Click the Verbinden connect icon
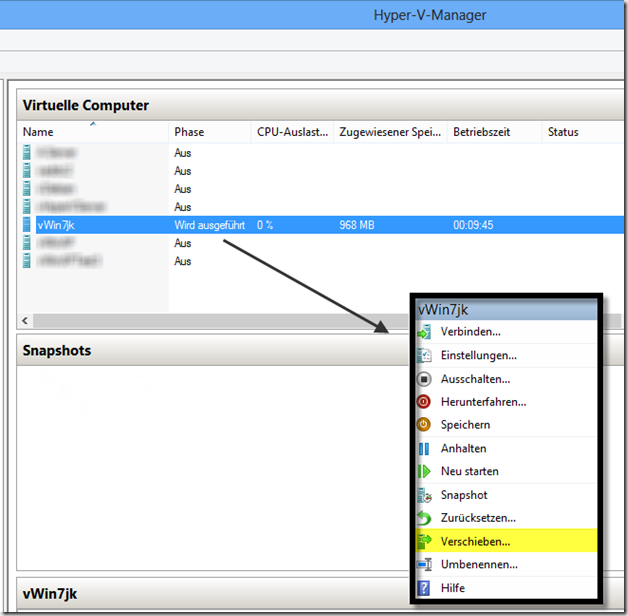The height and width of the screenshot is (616, 628). [424, 332]
